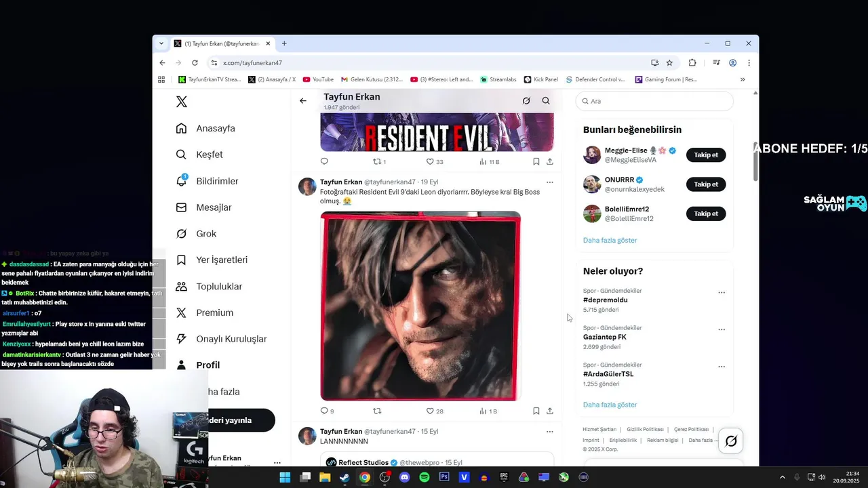Open more options for #depremoldu trend
This screenshot has width=868, height=488.
pyautogui.click(x=722, y=293)
